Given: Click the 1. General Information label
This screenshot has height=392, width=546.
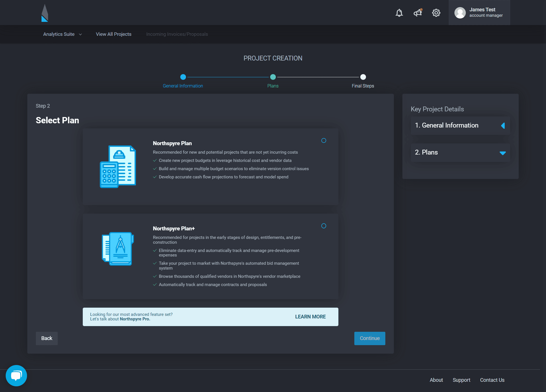Looking at the screenshot, I should (x=446, y=126).
